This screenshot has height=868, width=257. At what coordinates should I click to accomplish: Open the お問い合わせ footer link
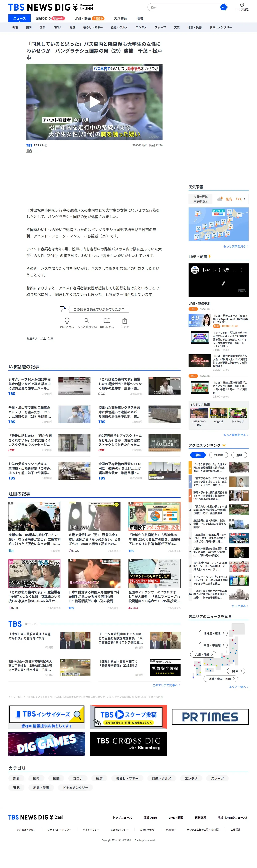tap(147, 830)
